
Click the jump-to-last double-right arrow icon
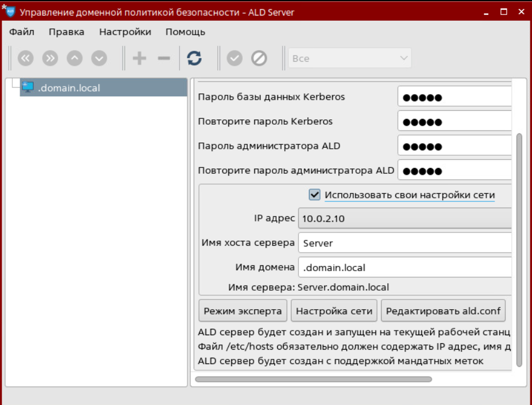(x=50, y=58)
